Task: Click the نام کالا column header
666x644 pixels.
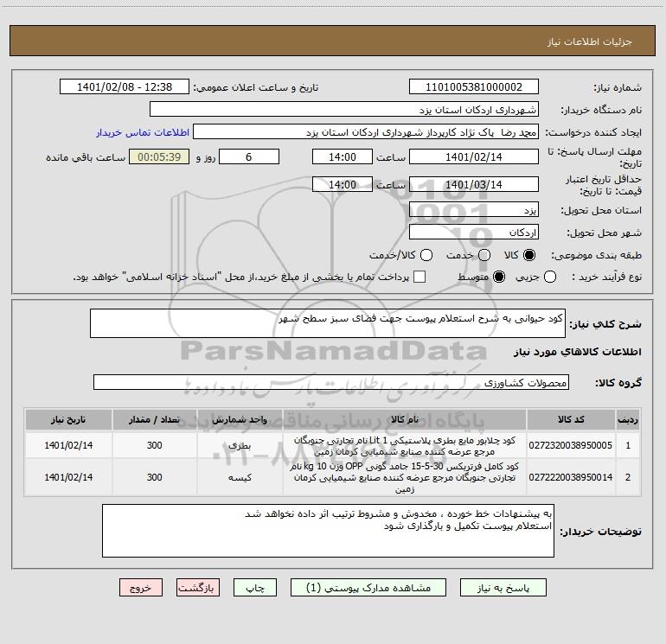Action: pos(405,419)
